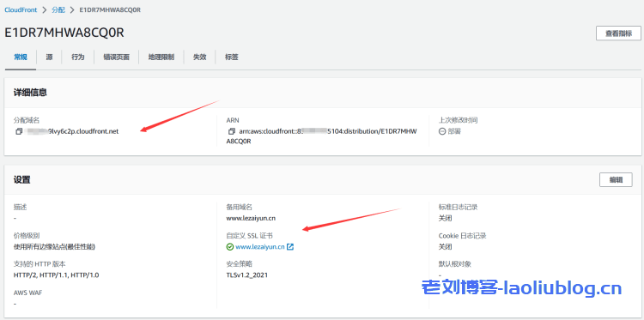This screenshot has width=644, height=320.
Task: Switch to the 失效 tab
Action: (x=199, y=57)
